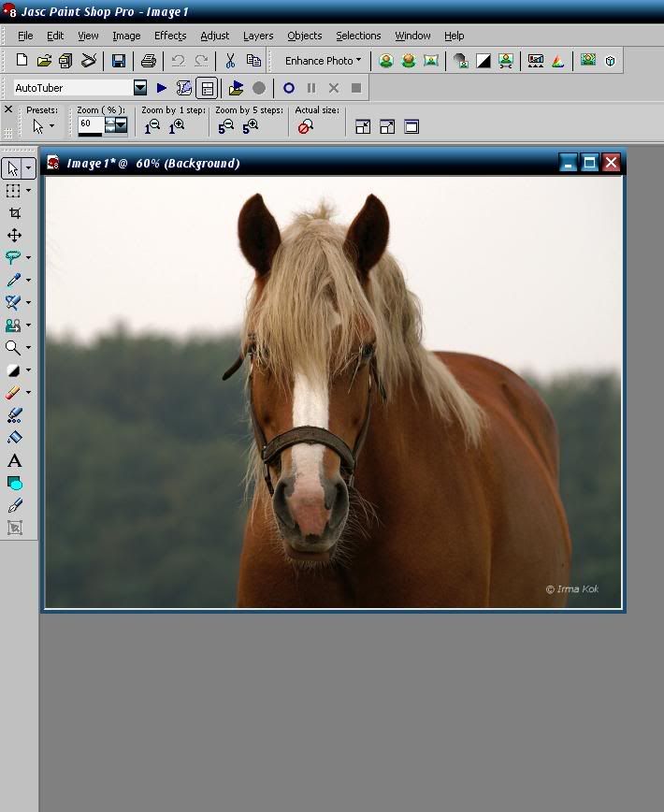Screen dimensions: 664x812
Task: Open the AutoTuber script dropdown
Action: click(x=140, y=88)
